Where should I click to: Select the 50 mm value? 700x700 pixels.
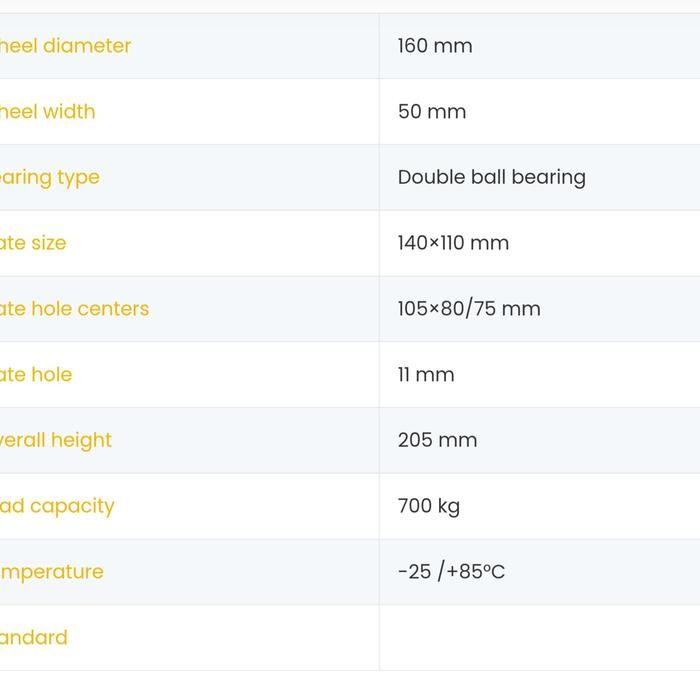tap(432, 112)
